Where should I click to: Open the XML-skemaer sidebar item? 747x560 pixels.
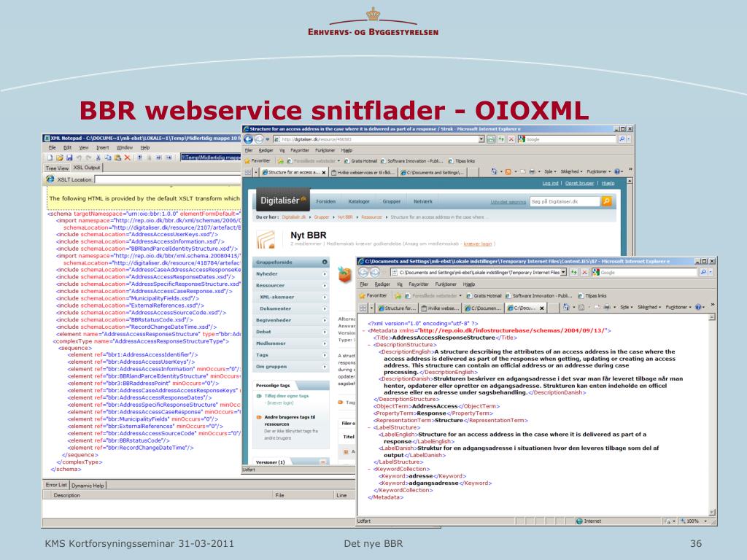point(291,297)
